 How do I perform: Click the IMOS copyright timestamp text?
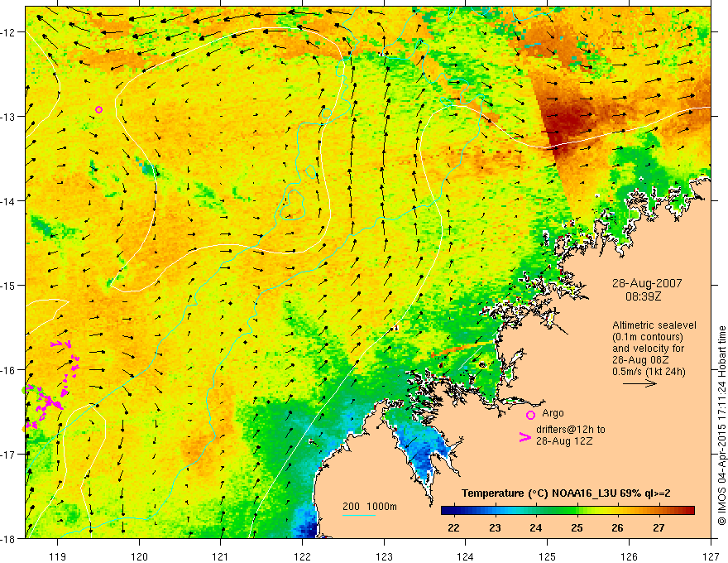pyautogui.click(x=722, y=426)
